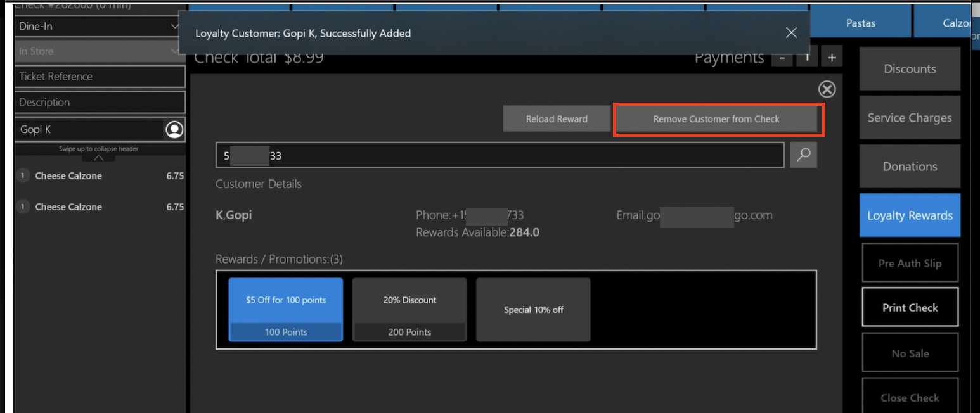The width and height of the screenshot is (980, 413).
Task: Click the Ticket Reference field
Action: [100, 77]
